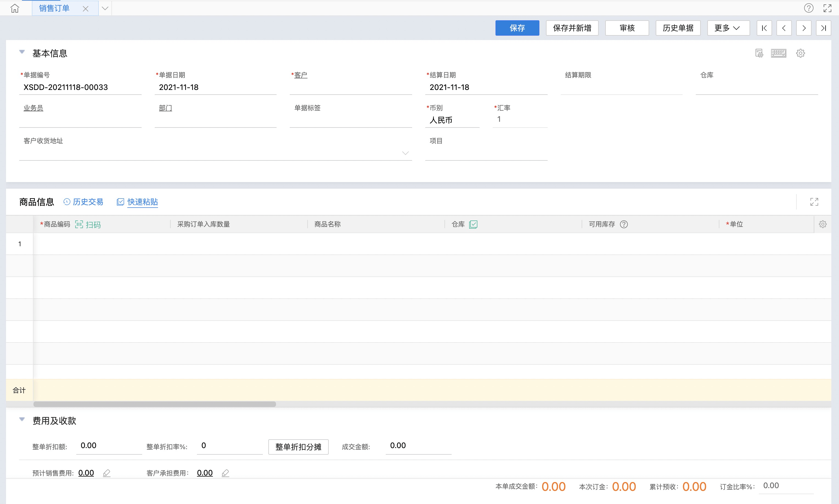Open the tab list dropdown arrow
Viewport: 839px width, 504px height.
(x=105, y=8)
